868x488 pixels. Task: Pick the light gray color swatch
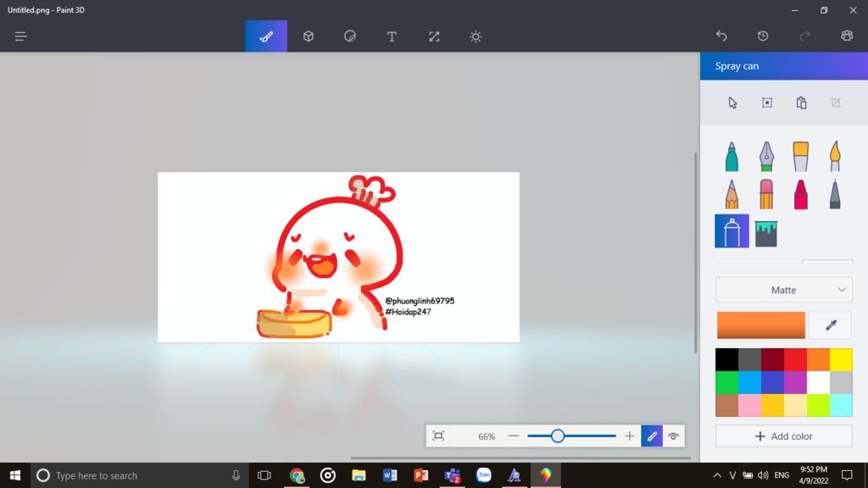point(842,382)
